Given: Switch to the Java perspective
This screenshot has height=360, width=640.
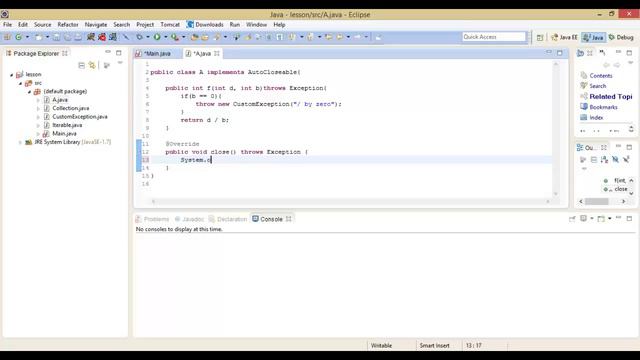Looking at the screenshot, I should (593, 37).
